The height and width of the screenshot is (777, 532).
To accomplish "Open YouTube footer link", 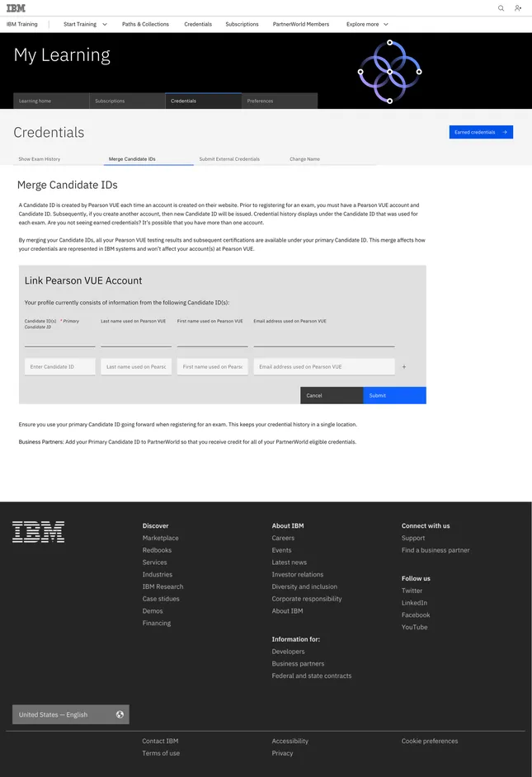I will [415, 628].
